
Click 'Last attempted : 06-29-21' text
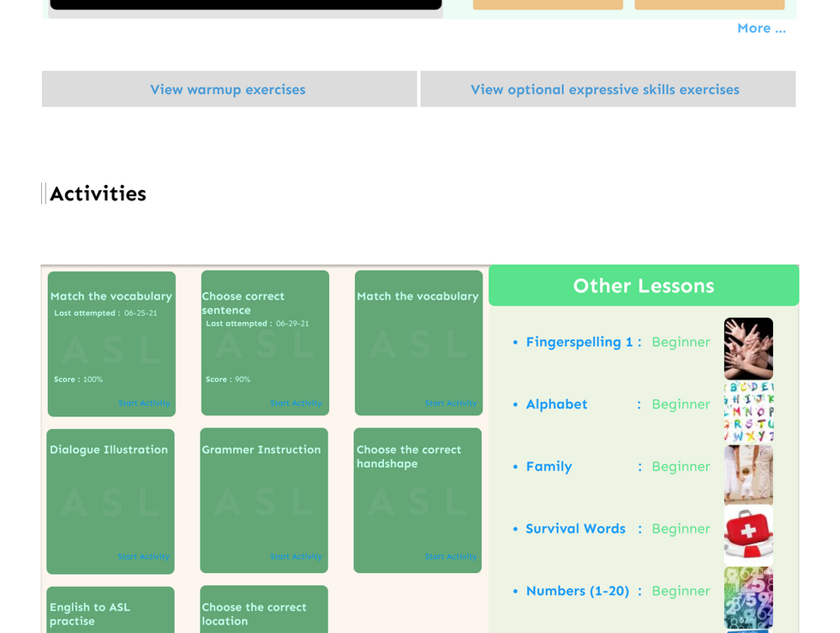click(x=257, y=324)
